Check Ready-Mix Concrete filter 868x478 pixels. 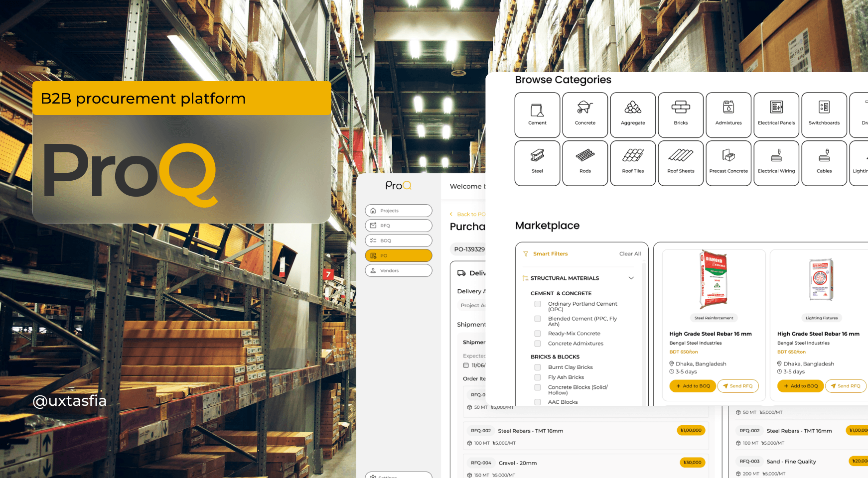(x=538, y=334)
